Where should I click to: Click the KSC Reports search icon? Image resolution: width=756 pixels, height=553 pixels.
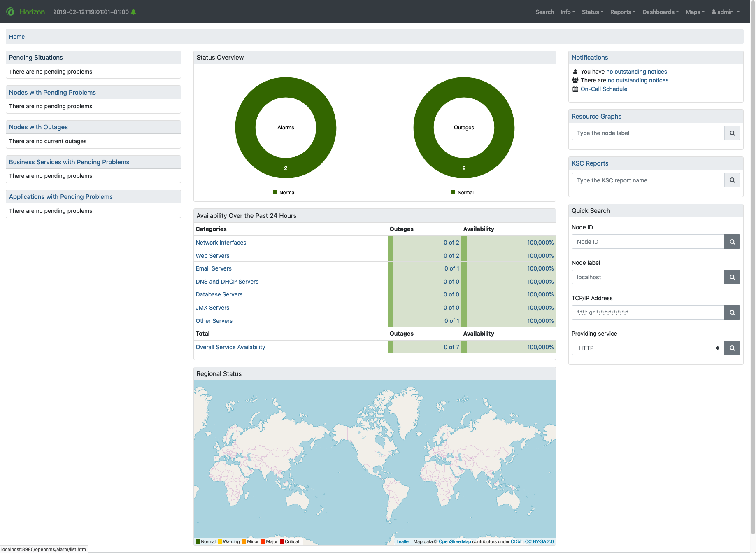(732, 180)
